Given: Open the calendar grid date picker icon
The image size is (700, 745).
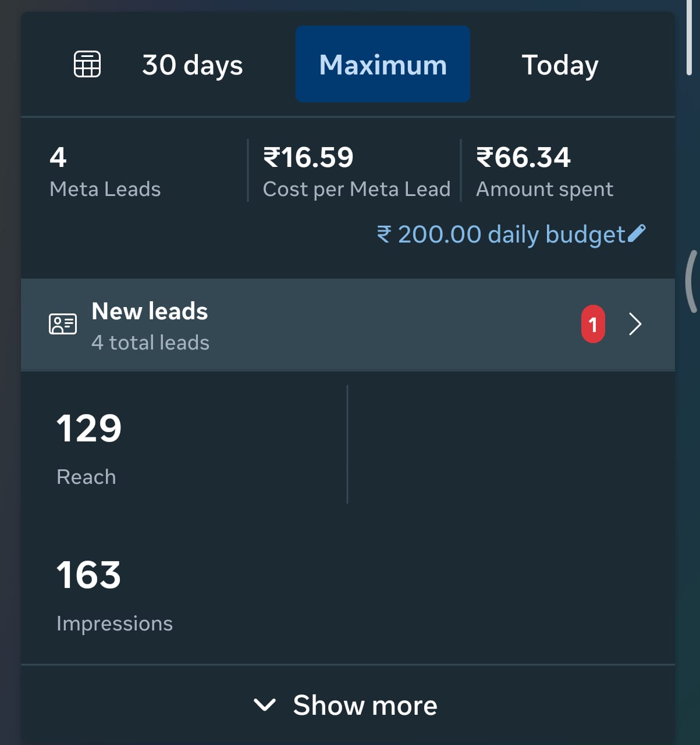Looking at the screenshot, I should click(87, 64).
